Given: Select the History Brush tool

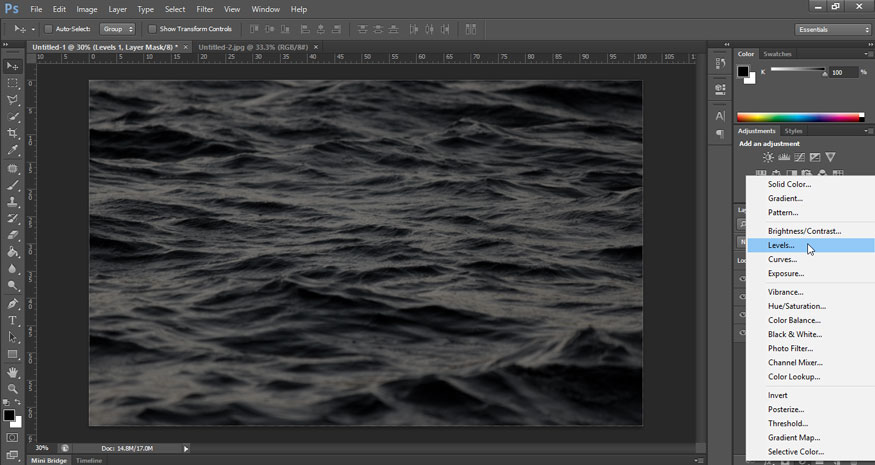Looking at the screenshot, I should [12, 219].
